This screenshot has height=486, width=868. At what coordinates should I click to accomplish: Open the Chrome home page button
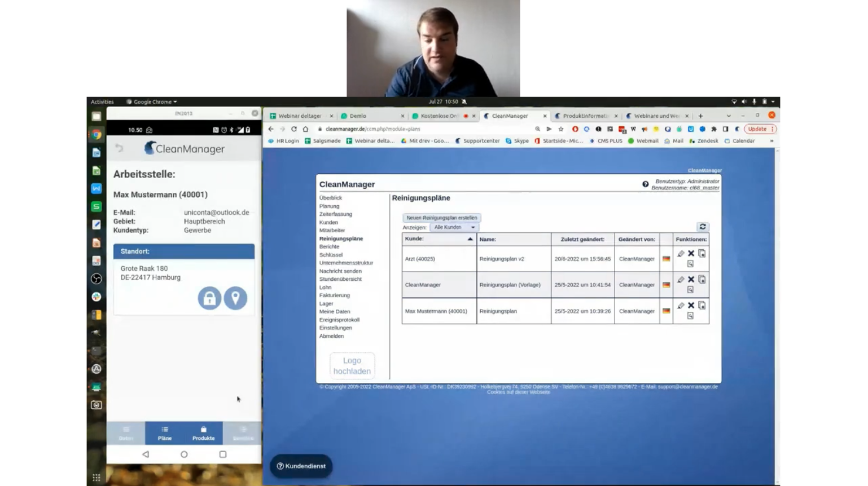(x=306, y=129)
